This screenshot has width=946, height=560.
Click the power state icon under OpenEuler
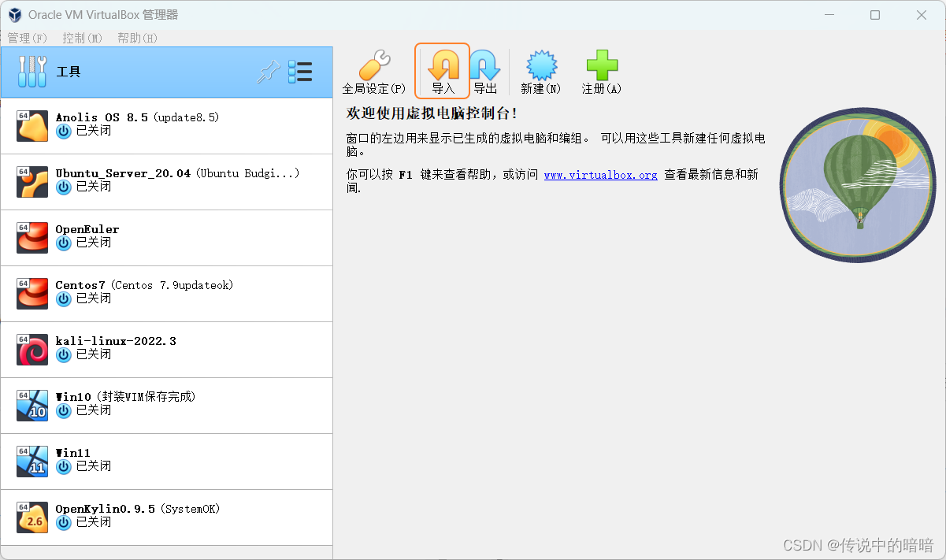pos(64,243)
